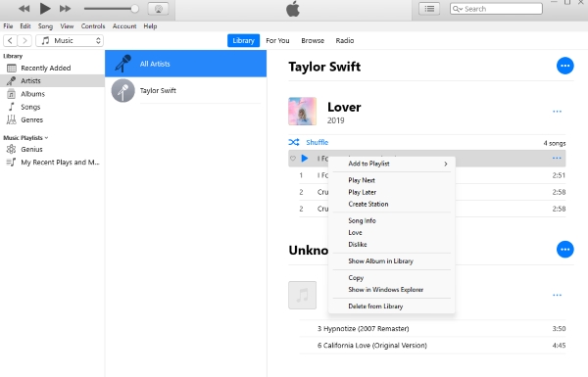Open the Account menu
This screenshot has height=377, width=588.
(x=124, y=26)
